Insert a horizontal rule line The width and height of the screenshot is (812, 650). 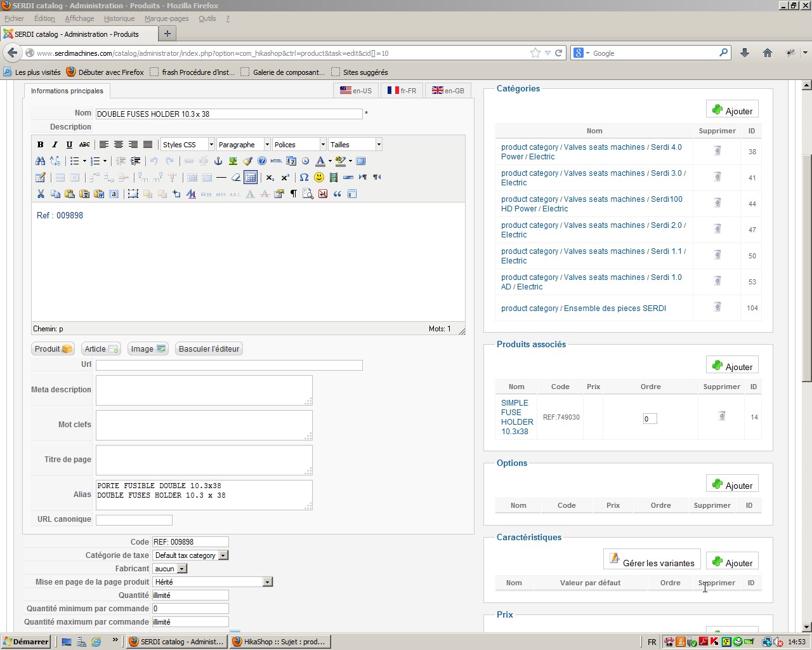(x=221, y=177)
